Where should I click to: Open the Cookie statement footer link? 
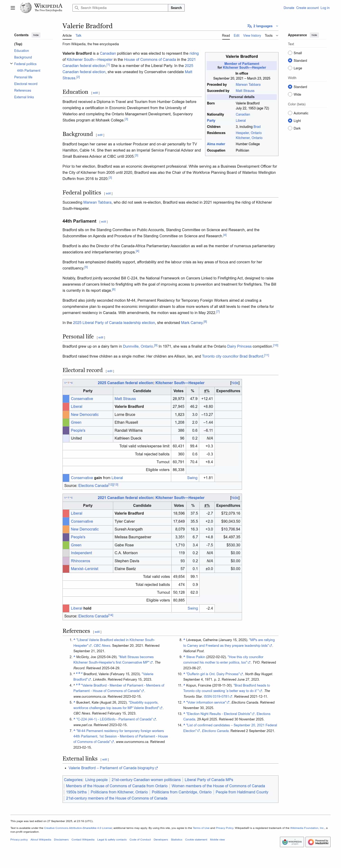point(196,839)
